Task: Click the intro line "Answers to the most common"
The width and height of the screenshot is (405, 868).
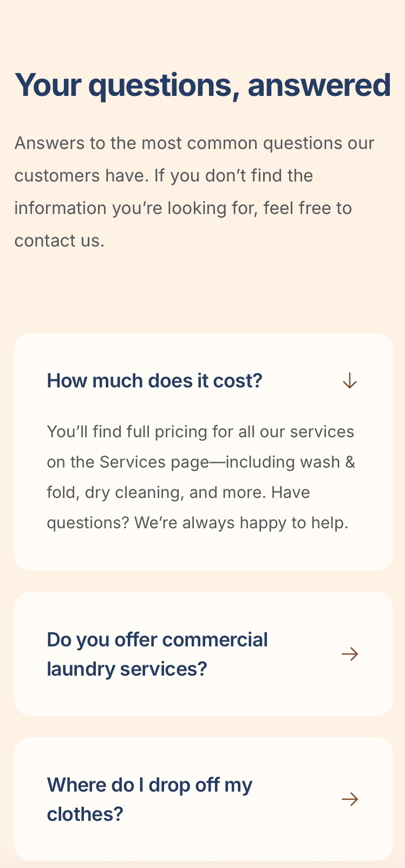Action: point(194,143)
